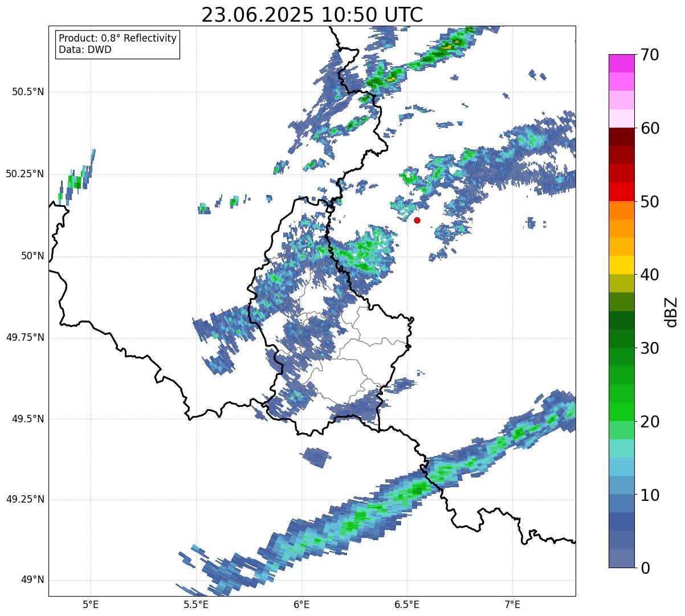Click the 'Product: 0.8° Reflectivity' label
Image resolution: width=685 pixels, height=616 pixels.
[x=118, y=38]
